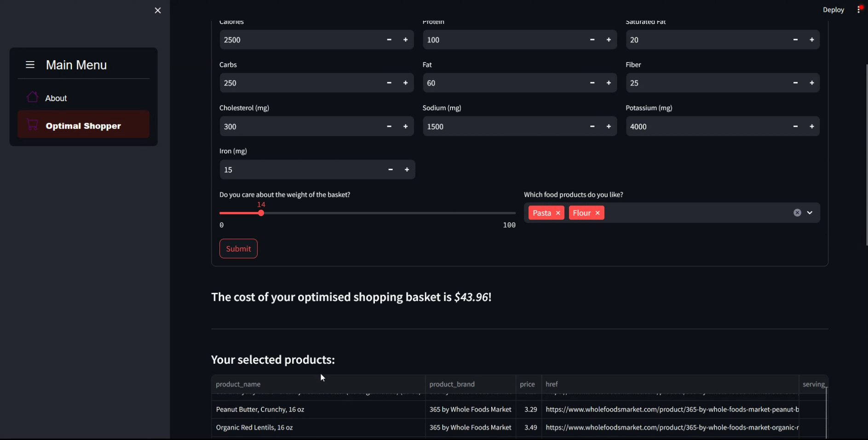Increase Potassium with the plus button
The height and width of the screenshot is (440, 868).
[x=812, y=126]
